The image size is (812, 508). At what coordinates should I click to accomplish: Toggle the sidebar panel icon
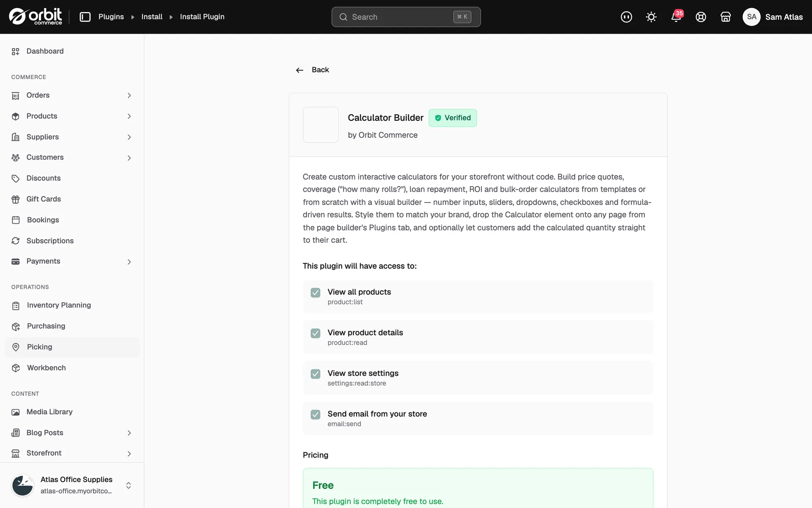[85, 17]
